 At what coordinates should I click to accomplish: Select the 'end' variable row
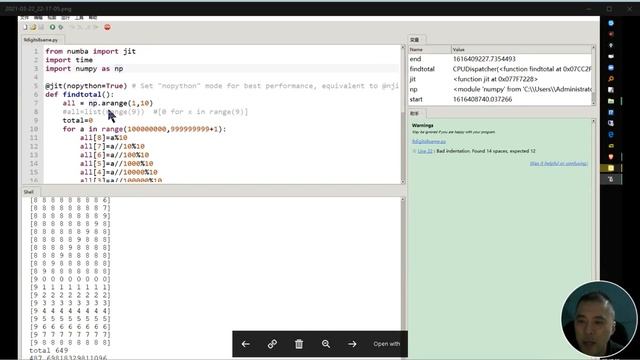click(x=500, y=59)
